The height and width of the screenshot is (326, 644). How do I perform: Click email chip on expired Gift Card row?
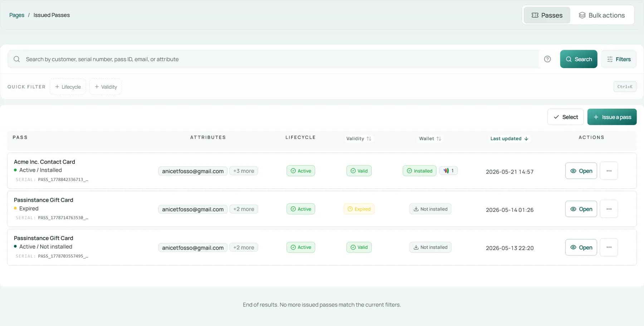tap(193, 209)
